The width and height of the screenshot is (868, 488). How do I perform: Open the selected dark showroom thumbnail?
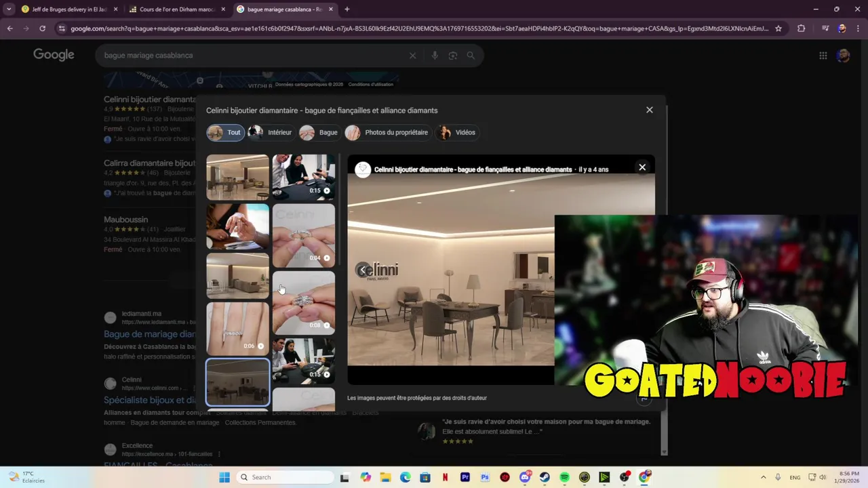click(237, 382)
